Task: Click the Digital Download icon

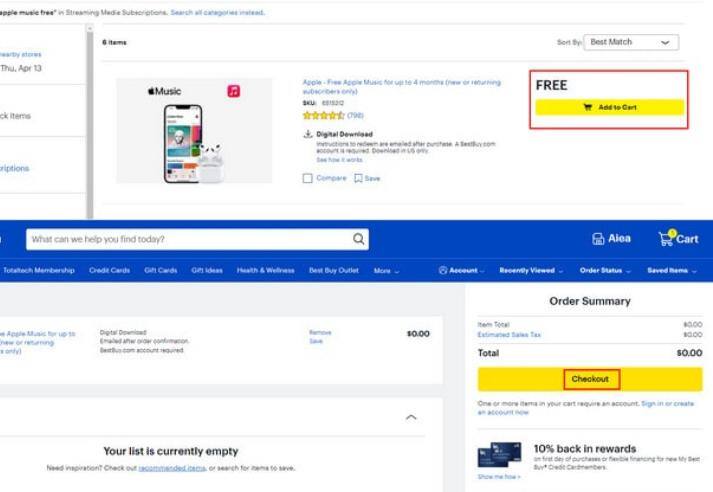Action: 308,134
